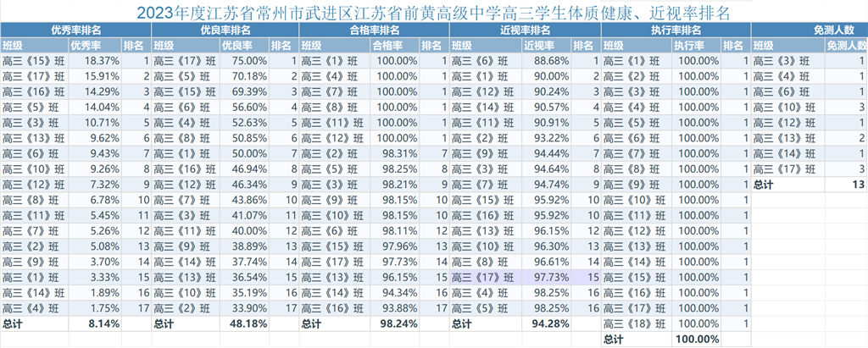868x348 pixels.
Task: Click the 近视率 column header
Action: 547,46
